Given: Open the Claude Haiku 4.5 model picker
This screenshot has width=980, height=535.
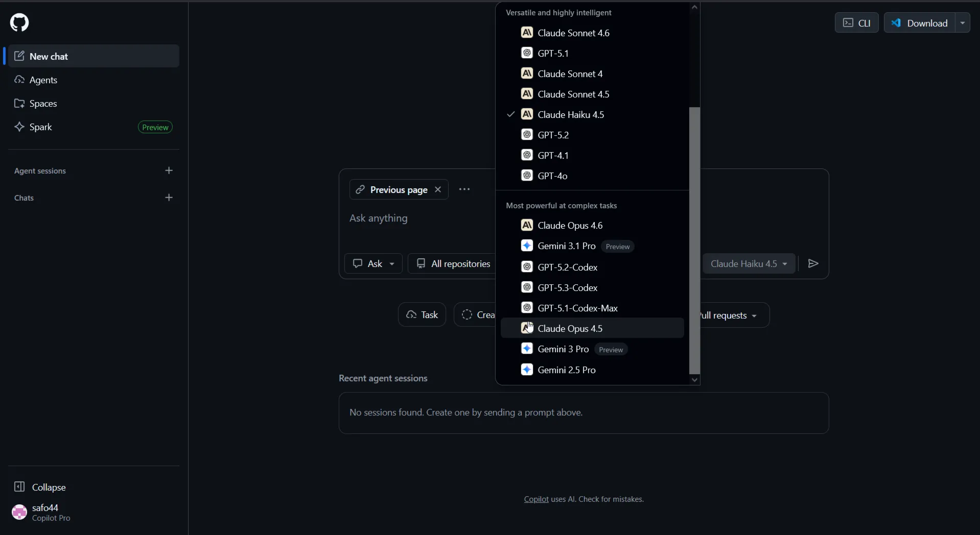Looking at the screenshot, I should (749, 263).
